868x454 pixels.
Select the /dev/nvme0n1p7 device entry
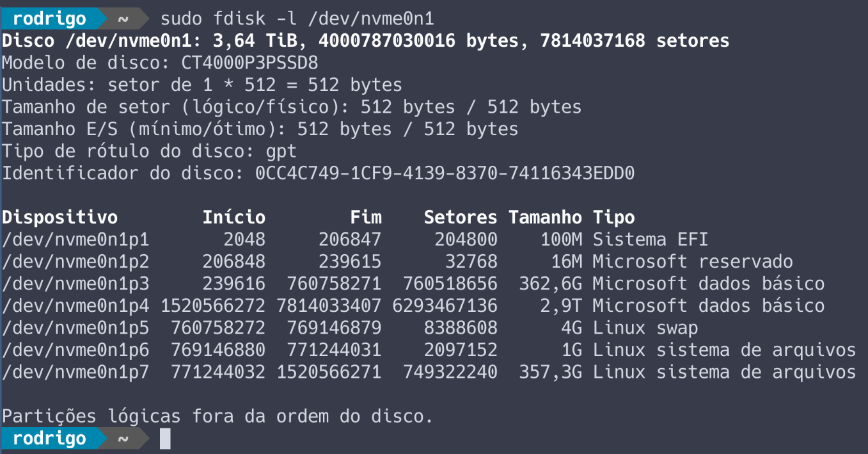75,372
